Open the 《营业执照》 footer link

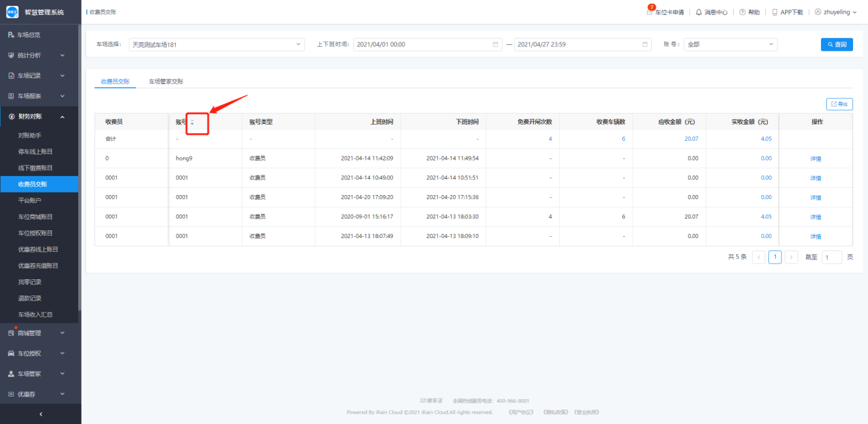(586, 412)
